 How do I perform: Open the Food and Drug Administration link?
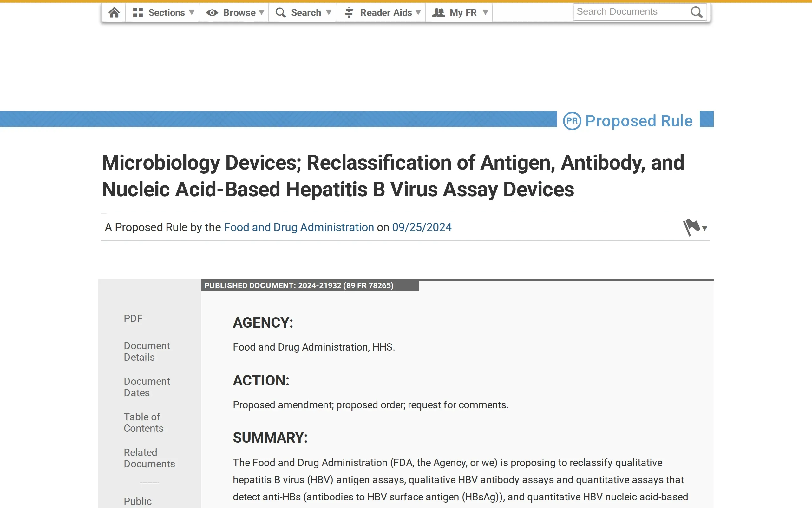[299, 227]
